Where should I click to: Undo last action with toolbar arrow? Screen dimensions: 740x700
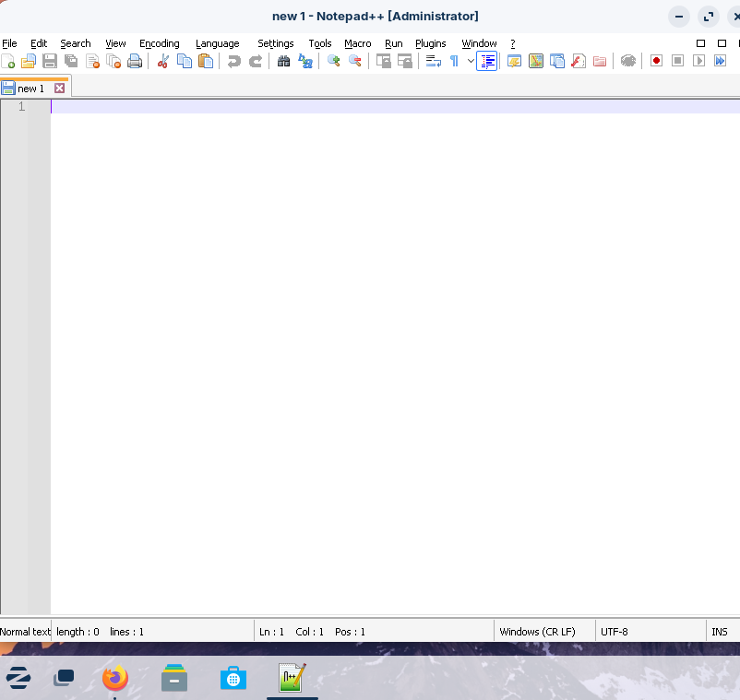click(x=234, y=61)
